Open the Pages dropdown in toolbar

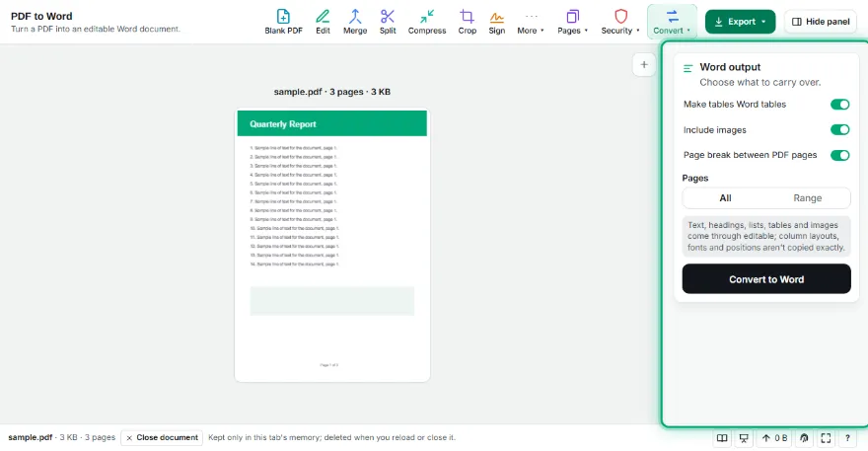(x=572, y=22)
